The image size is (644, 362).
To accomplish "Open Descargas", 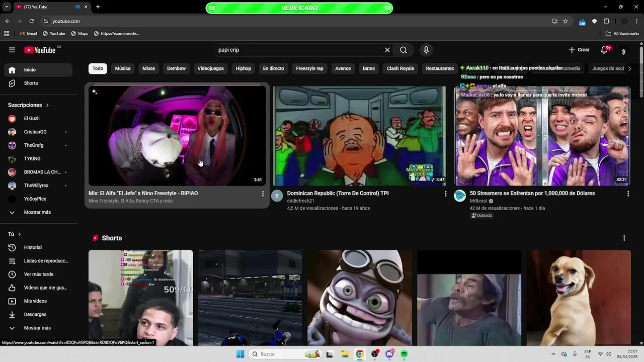I will pyautogui.click(x=38, y=314).
